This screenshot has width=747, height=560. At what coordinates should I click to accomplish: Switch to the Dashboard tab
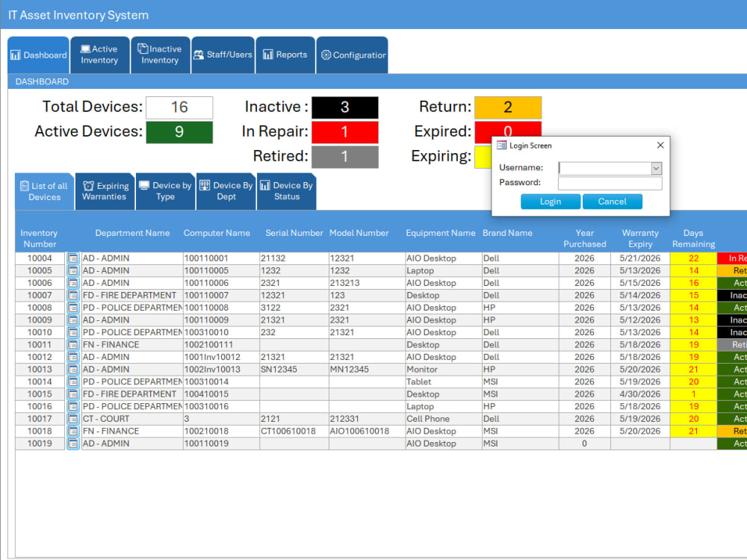(x=39, y=55)
